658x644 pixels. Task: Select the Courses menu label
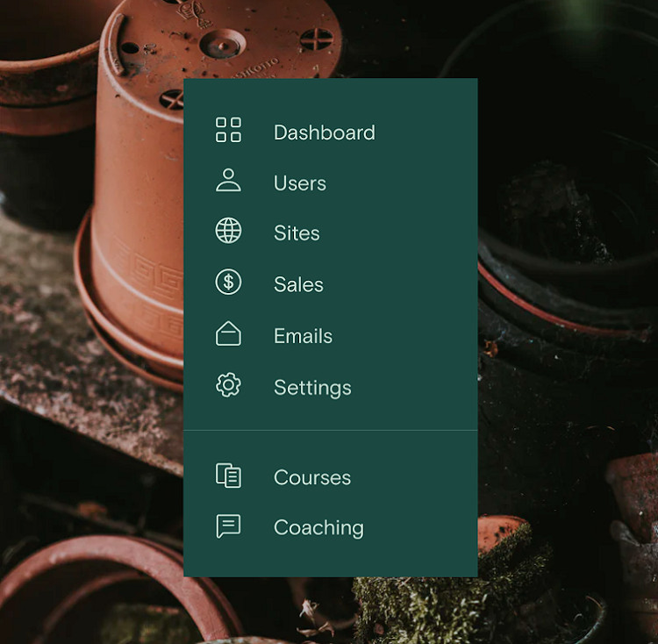[312, 477]
